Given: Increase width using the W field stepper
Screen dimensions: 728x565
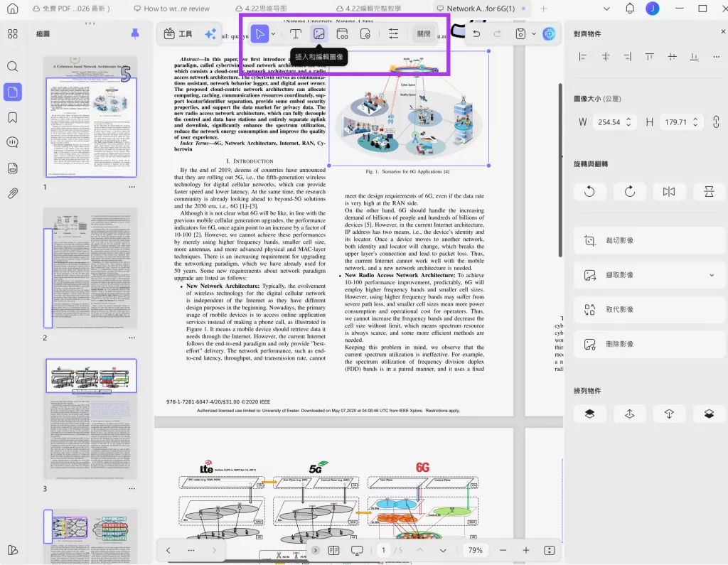Looking at the screenshot, I should [628, 117].
